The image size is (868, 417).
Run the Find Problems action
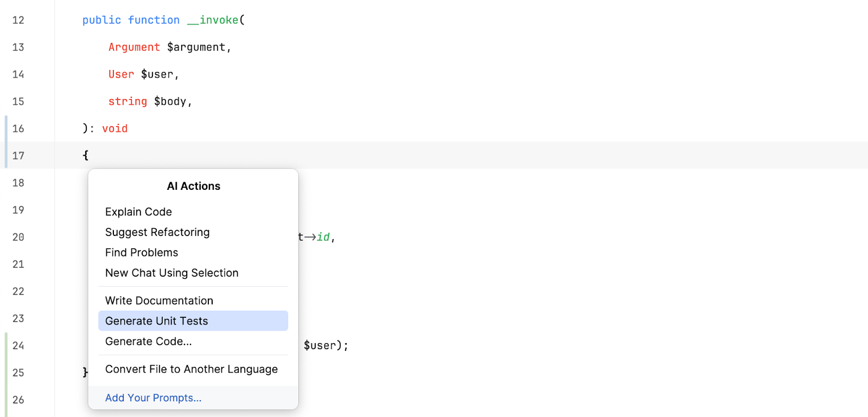click(142, 253)
